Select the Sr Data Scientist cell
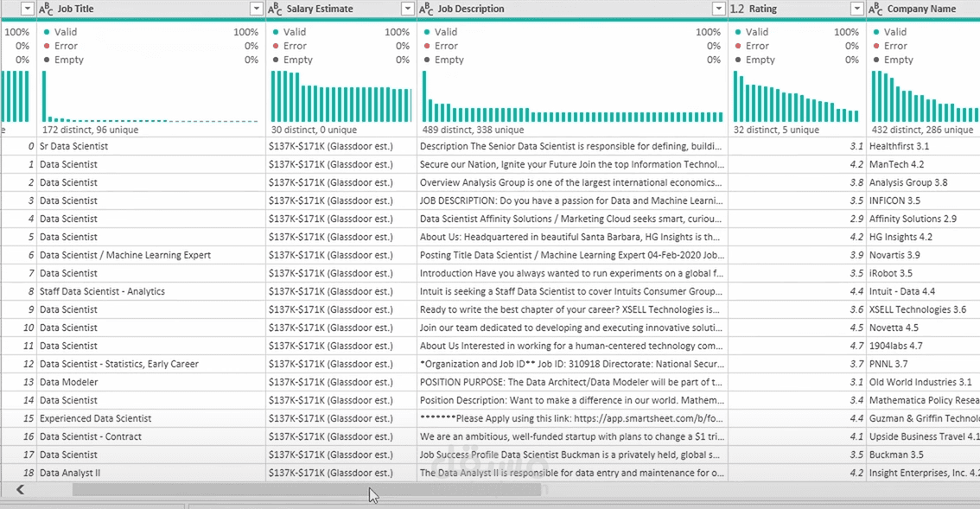This screenshot has height=509, width=980. point(151,146)
